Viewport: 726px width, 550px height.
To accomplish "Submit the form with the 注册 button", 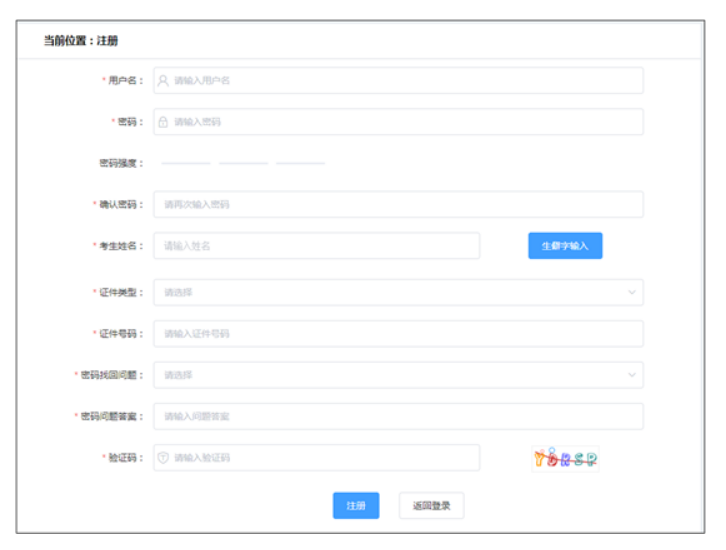I will (x=356, y=506).
